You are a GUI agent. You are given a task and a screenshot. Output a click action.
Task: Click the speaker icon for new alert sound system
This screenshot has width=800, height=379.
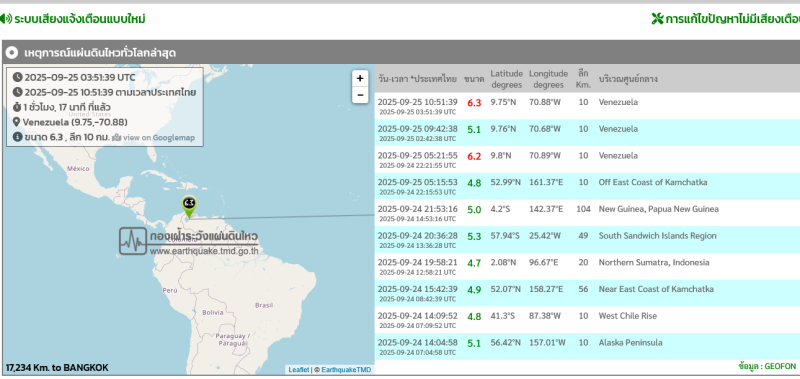(6, 19)
